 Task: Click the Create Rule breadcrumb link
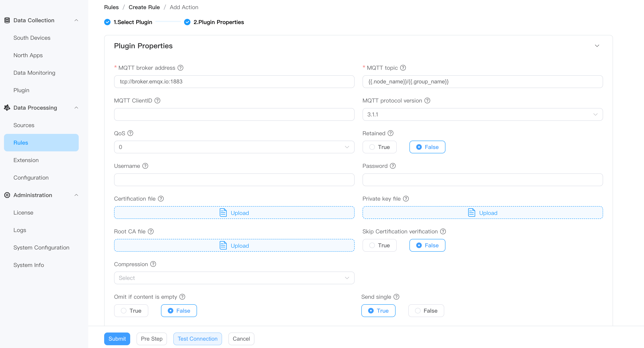point(144,7)
